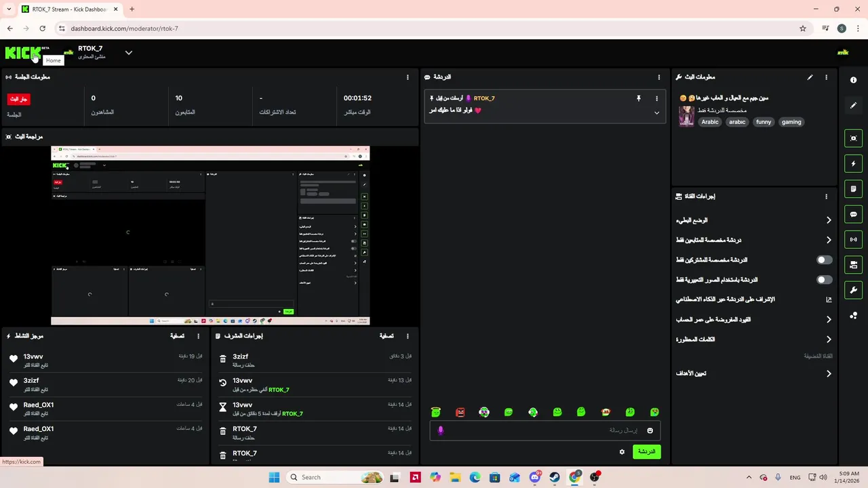This screenshot has height=488, width=868.
Task: Open session info panel three-dot menu
Action: (x=408, y=77)
